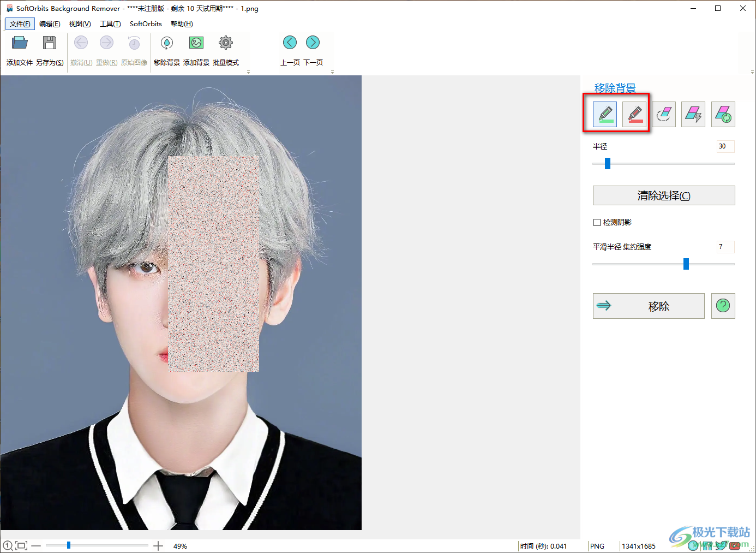This screenshot has height=553, width=756.
Task: Click the smoothing value field showing 7
Action: [x=725, y=247]
